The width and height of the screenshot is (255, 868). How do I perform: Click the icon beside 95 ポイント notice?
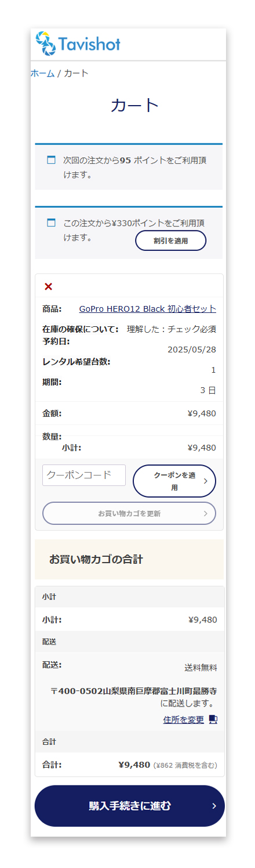click(x=51, y=160)
